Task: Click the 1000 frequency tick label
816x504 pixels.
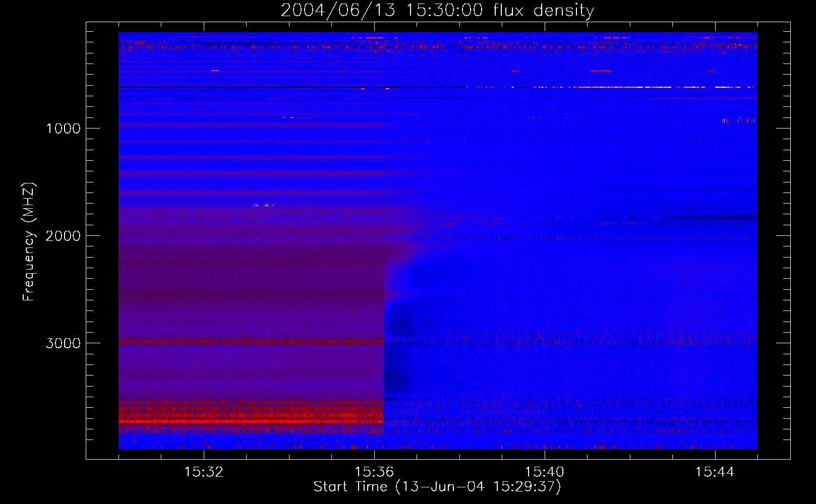Action: (x=63, y=129)
